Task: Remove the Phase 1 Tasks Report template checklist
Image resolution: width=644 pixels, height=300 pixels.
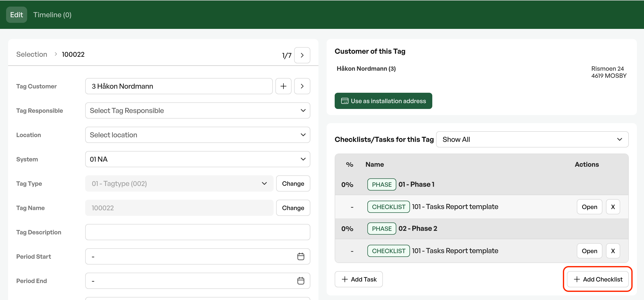Action: click(613, 207)
